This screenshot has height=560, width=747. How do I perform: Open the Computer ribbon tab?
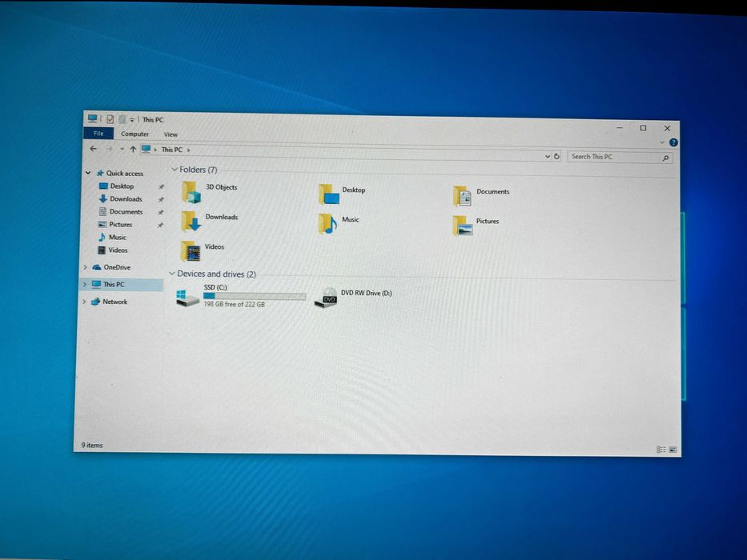pos(135,134)
